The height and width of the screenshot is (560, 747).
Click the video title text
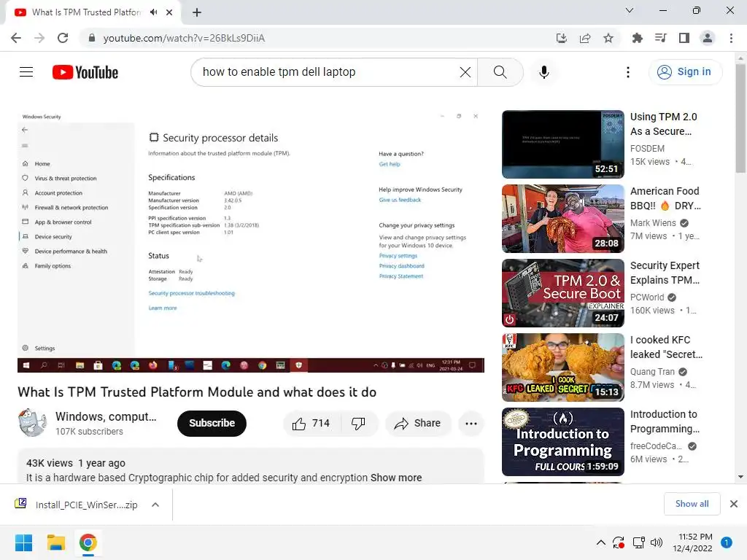pos(197,392)
